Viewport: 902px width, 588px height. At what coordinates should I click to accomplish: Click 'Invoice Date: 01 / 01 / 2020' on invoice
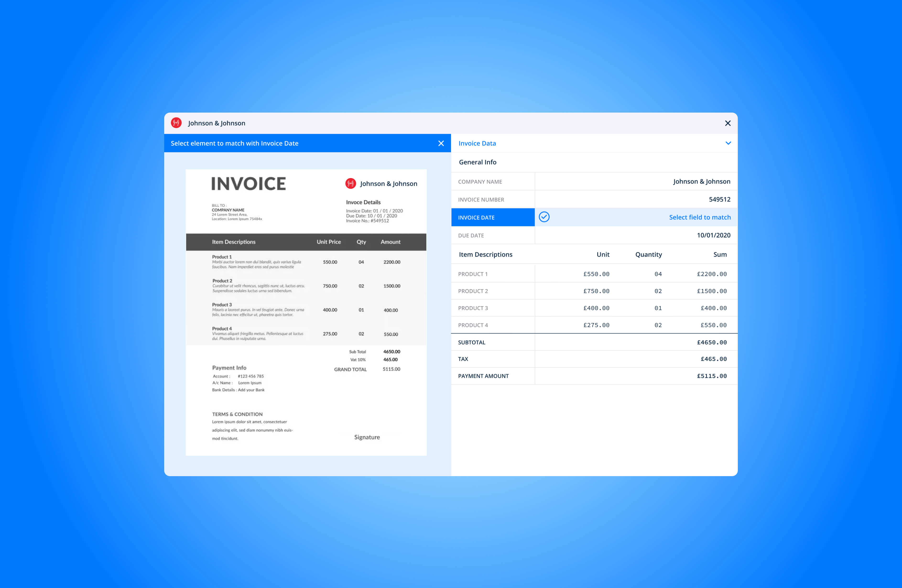374,211
